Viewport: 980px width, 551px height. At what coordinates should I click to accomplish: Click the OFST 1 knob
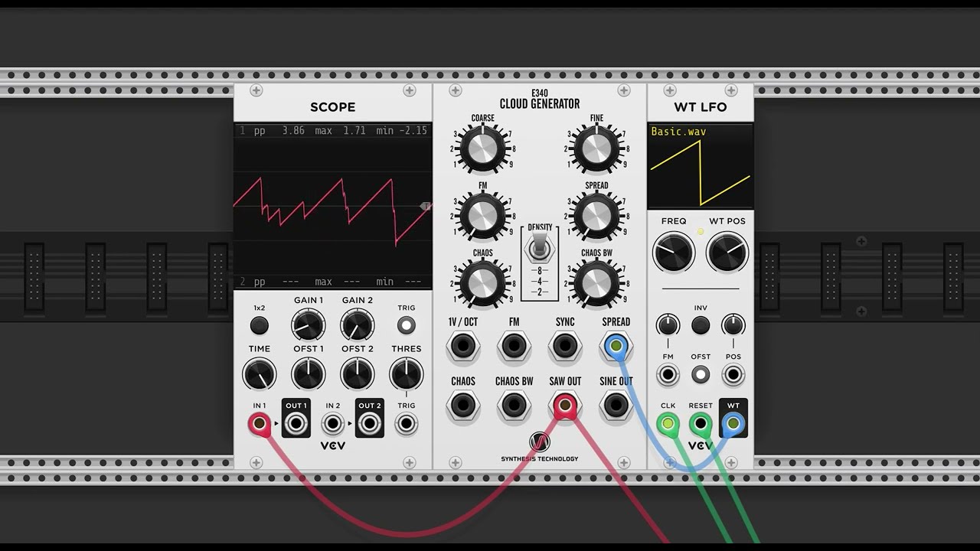309,374
